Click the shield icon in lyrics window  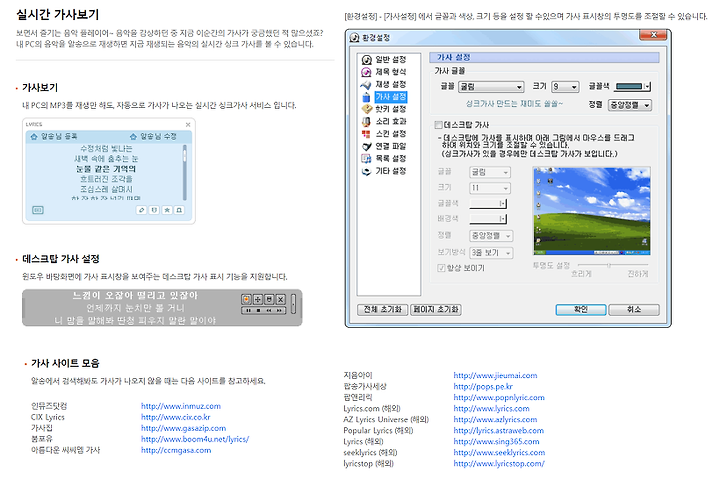click(154, 210)
